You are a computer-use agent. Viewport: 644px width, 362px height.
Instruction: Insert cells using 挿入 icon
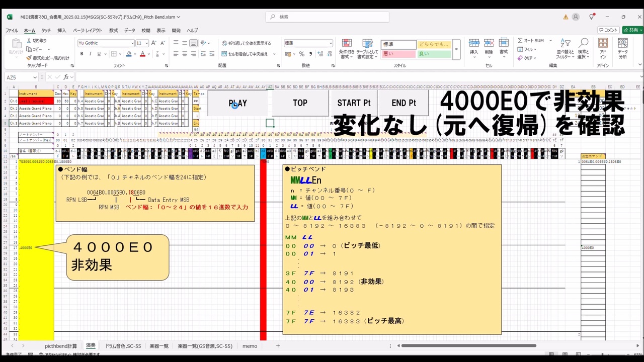475,45
